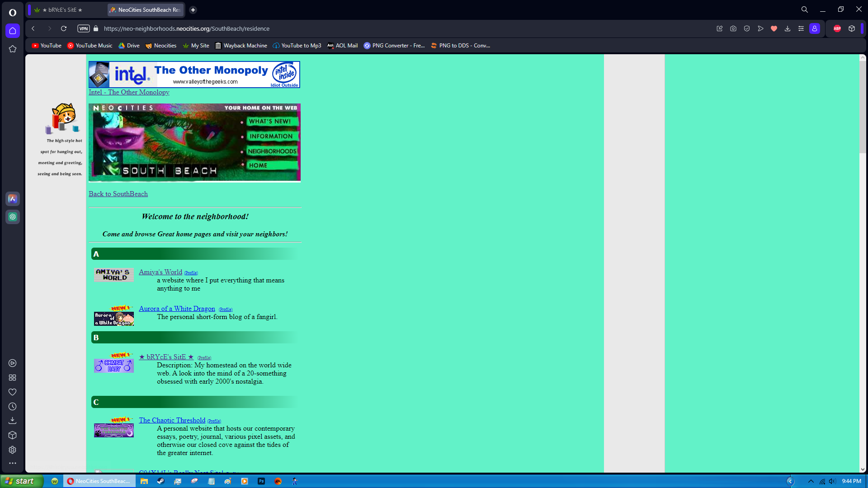
Task: Add page to bookmarks via heart icon
Action: 774,28
